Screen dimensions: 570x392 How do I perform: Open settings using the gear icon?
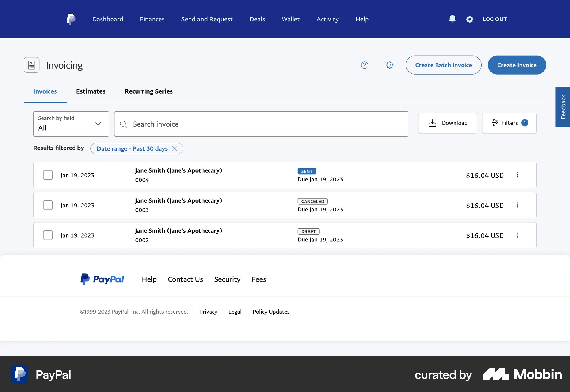pos(470,19)
